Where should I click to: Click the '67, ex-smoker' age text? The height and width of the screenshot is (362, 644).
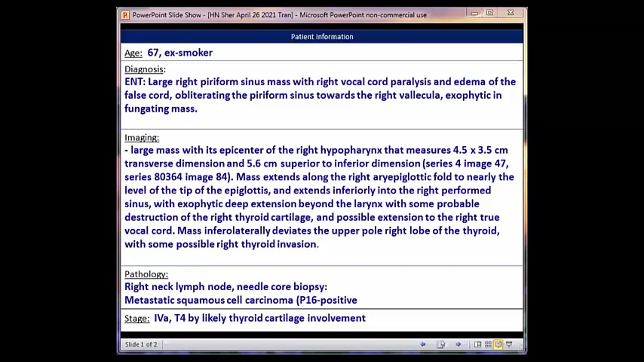pyautogui.click(x=180, y=53)
